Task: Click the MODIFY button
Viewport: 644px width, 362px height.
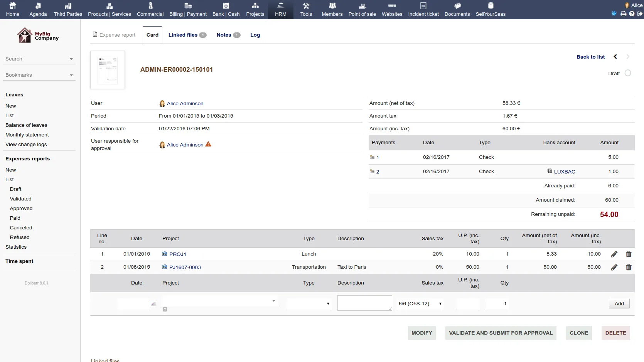Action: [x=422, y=333]
